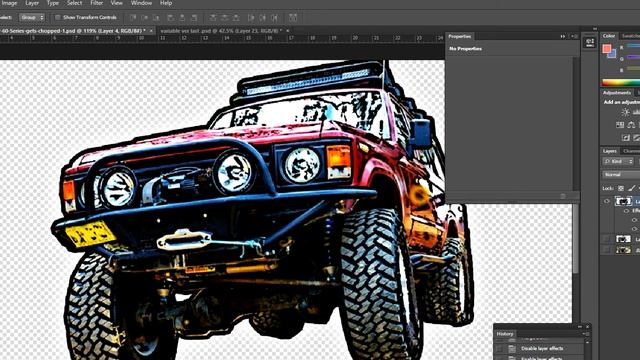Click Distribute left edges icon
Image resolution: width=640 pixels, height=360 pixels.
tap(251, 18)
